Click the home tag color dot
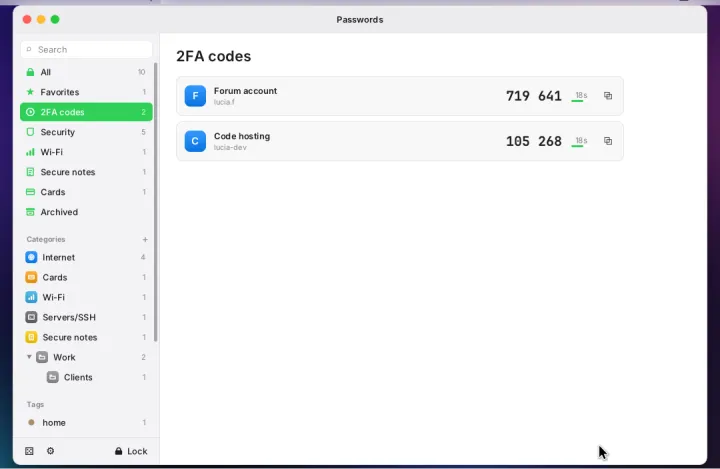Image resolution: width=720 pixels, height=469 pixels. click(31, 423)
